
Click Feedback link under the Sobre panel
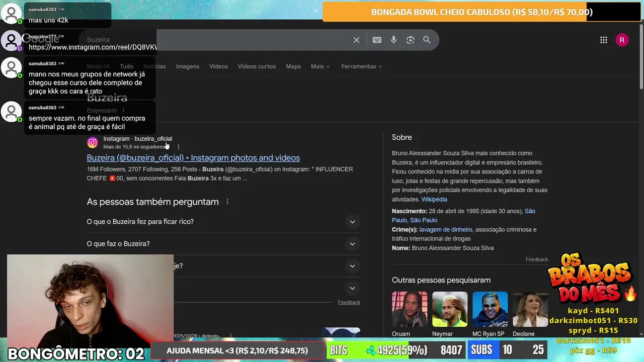(x=537, y=259)
